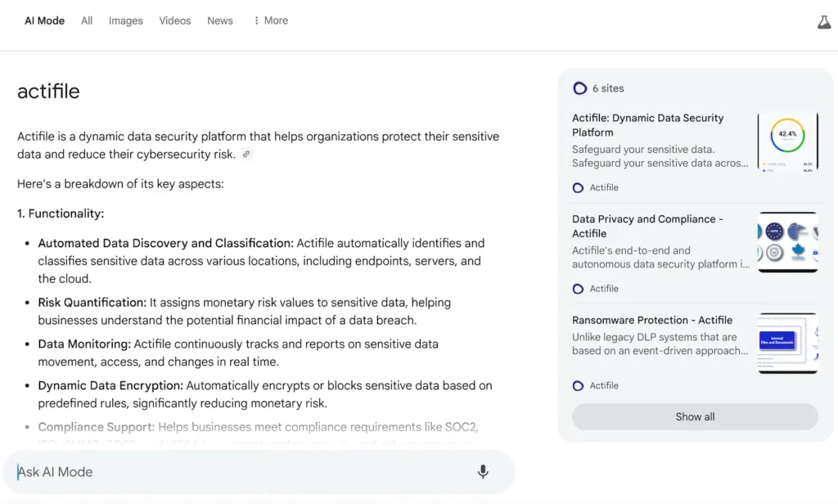This screenshot has height=504, width=838.
Task: Click 'Dynamic Data Encryption:' bullet text
Action: [x=110, y=386]
